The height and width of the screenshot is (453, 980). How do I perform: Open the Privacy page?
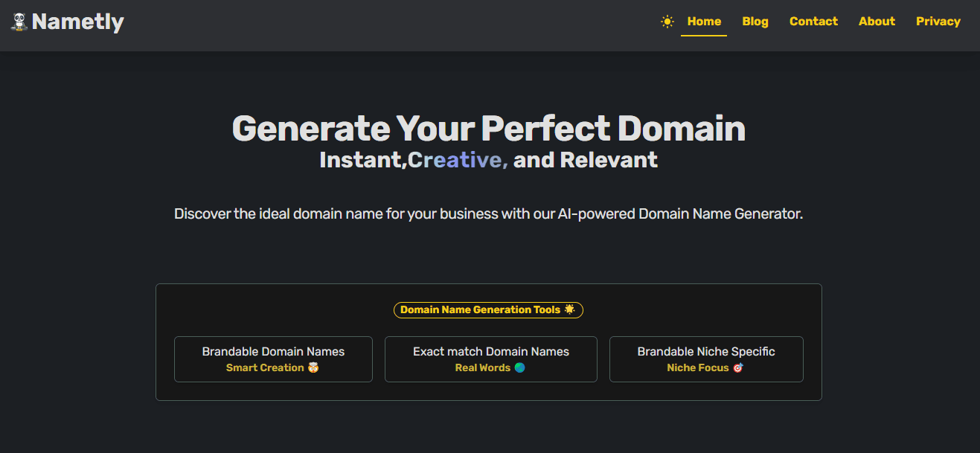pyautogui.click(x=938, y=22)
